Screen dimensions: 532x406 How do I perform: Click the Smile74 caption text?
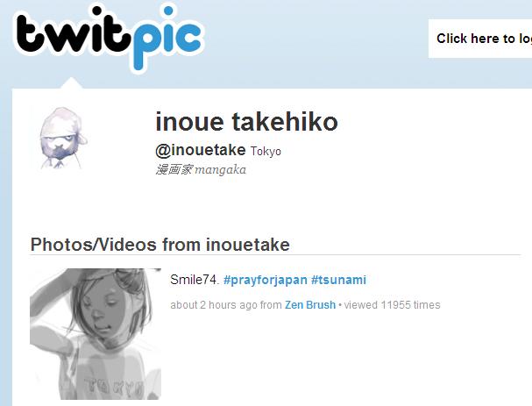click(195, 280)
